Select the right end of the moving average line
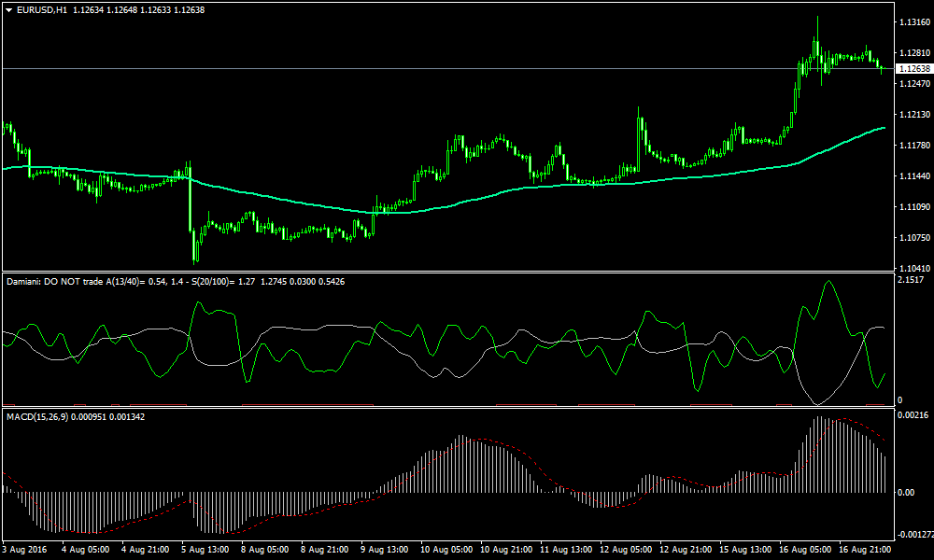 [x=884, y=128]
